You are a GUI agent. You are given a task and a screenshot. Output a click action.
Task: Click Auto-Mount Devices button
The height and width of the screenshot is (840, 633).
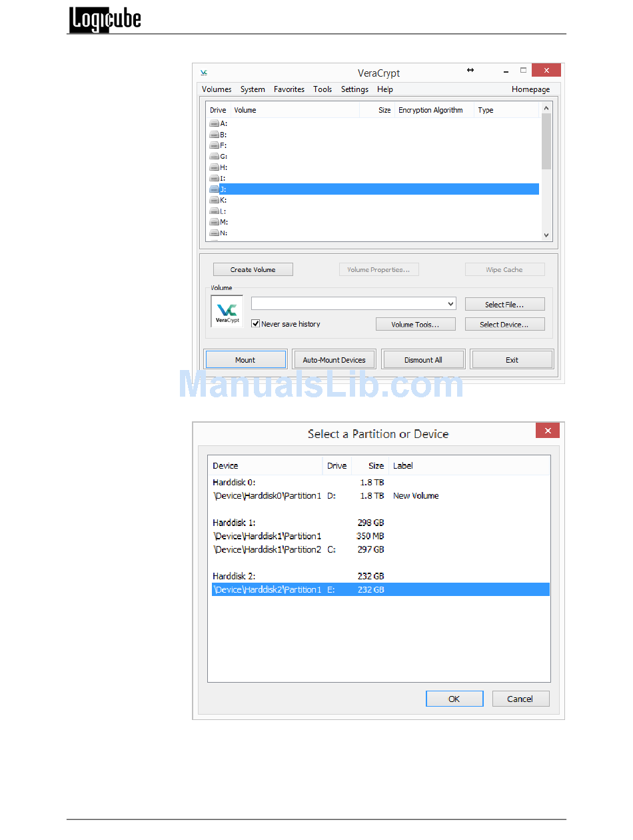[334, 359]
